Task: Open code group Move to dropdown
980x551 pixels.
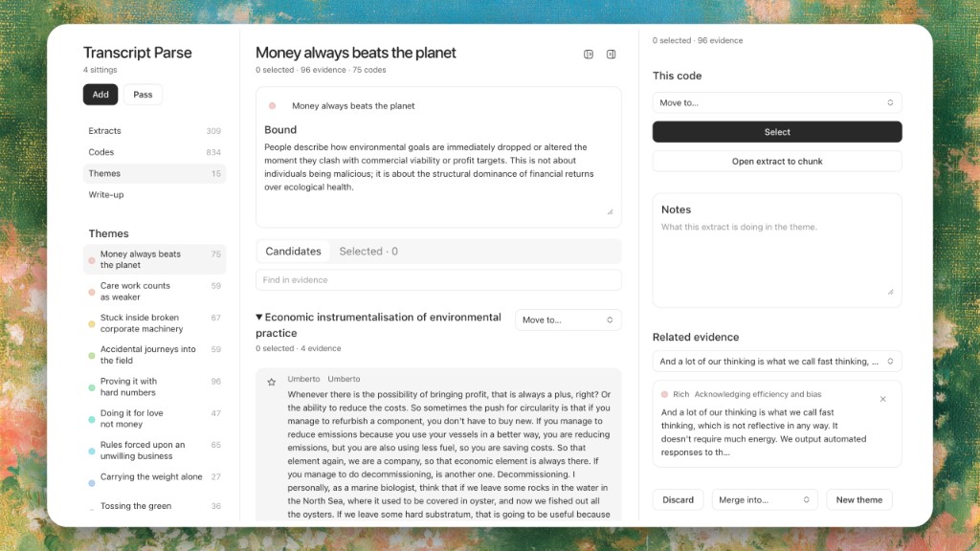Action: tap(568, 320)
